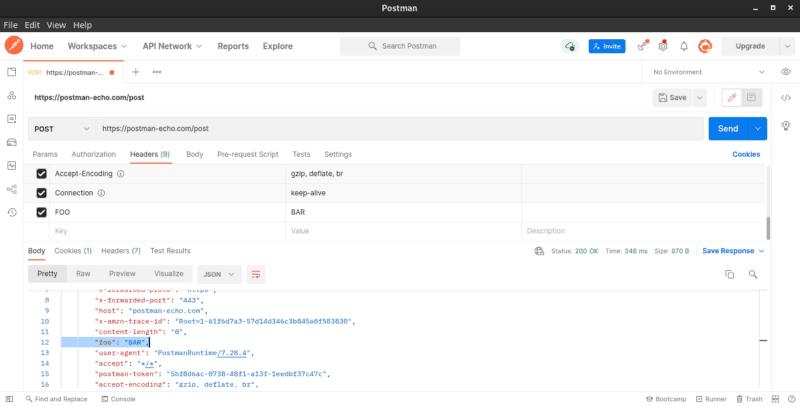This screenshot has width=800, height=406.
Task: Click the new tab plus icon
Action: 136,72
